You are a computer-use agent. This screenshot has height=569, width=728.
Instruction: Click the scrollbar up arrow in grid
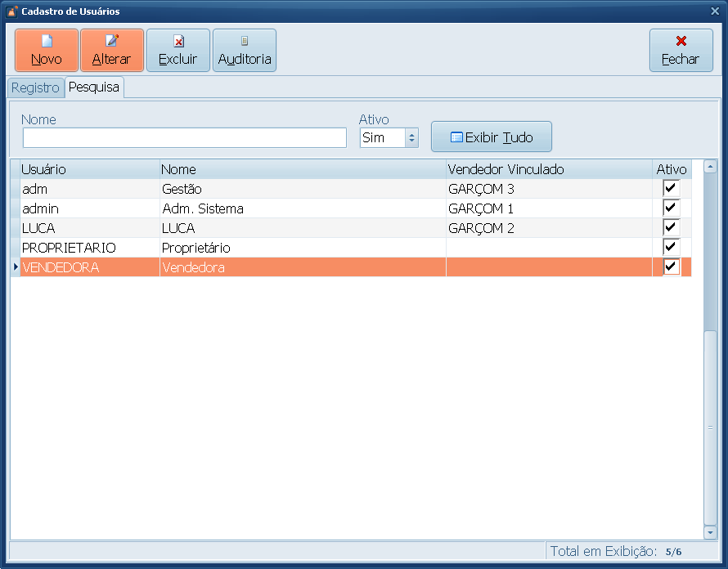pyautogui.click(x=710, y=167)
